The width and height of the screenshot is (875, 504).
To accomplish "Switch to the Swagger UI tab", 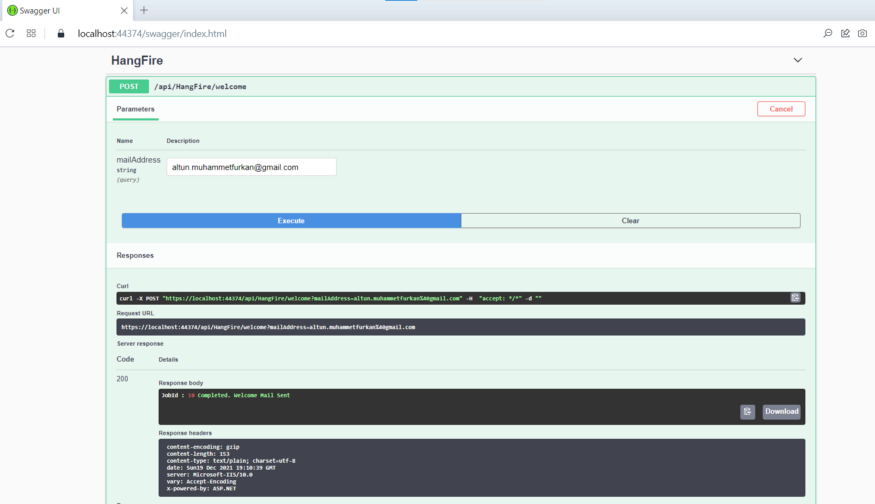I will click(66, 11).
